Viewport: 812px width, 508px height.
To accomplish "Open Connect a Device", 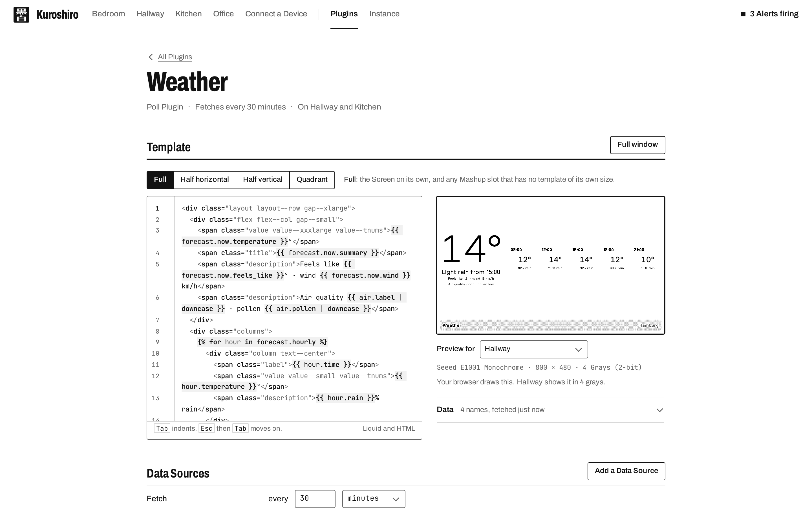I will (x=276, y=14).
